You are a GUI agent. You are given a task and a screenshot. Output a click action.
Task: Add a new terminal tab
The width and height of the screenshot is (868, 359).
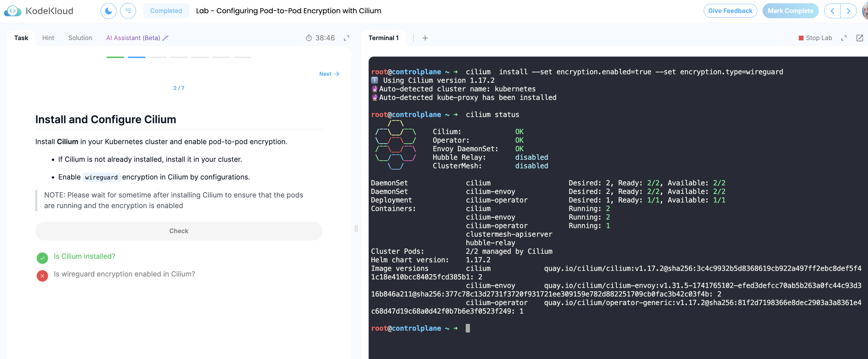(x=425, y=38)
